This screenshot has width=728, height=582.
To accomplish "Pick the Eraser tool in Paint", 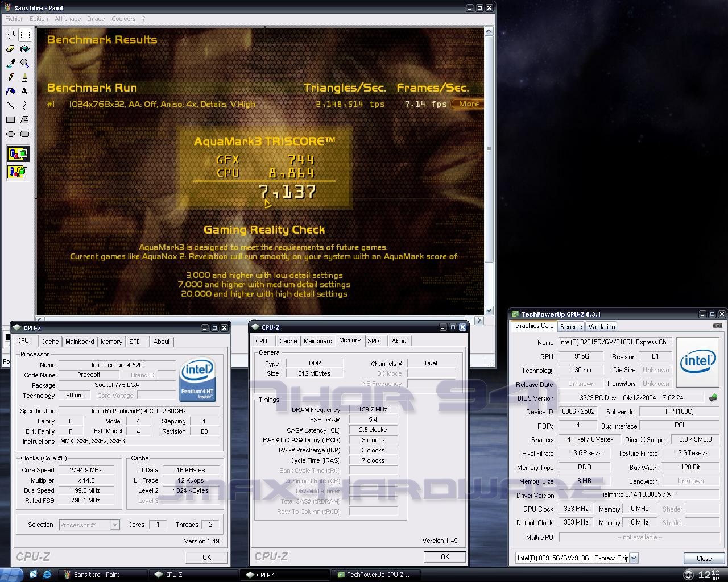I will tap(10, 49).
